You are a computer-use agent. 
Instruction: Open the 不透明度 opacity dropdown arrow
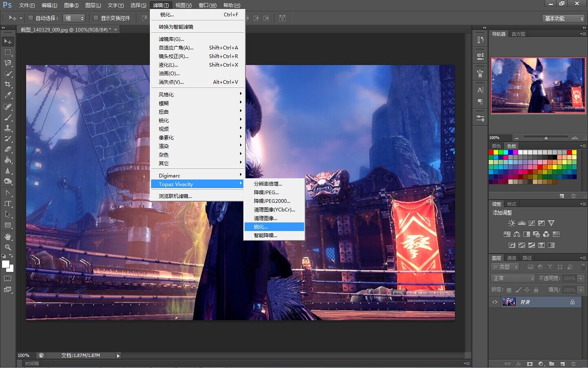tap(581, 278)
